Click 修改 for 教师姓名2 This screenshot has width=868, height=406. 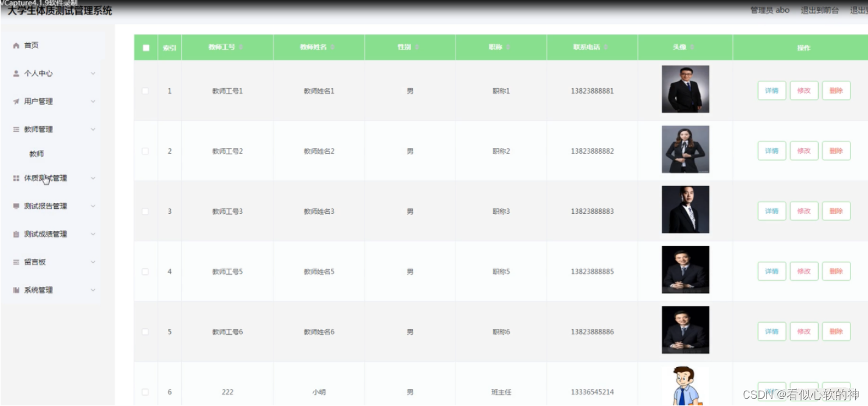804,151
